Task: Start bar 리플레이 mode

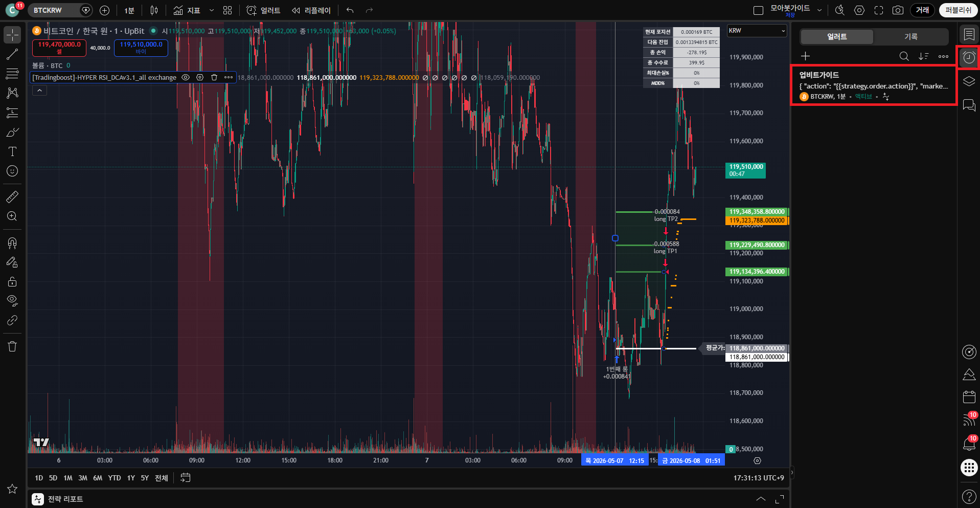Action: click(x=311, y=10)
